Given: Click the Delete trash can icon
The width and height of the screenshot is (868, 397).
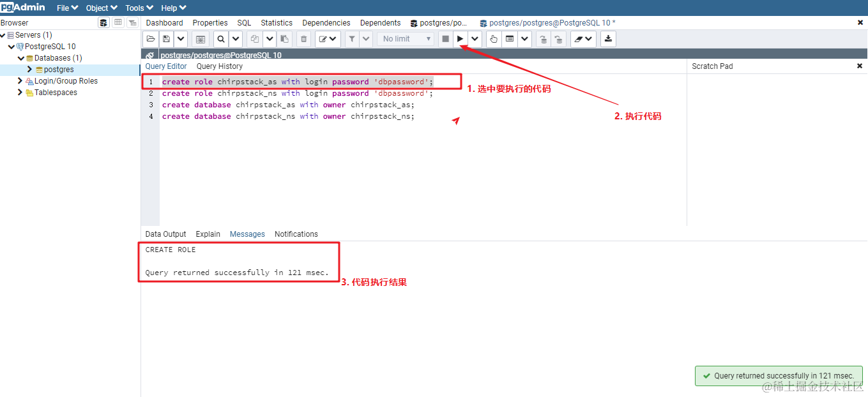Looking at the screenshot, I should click(304, 39).
